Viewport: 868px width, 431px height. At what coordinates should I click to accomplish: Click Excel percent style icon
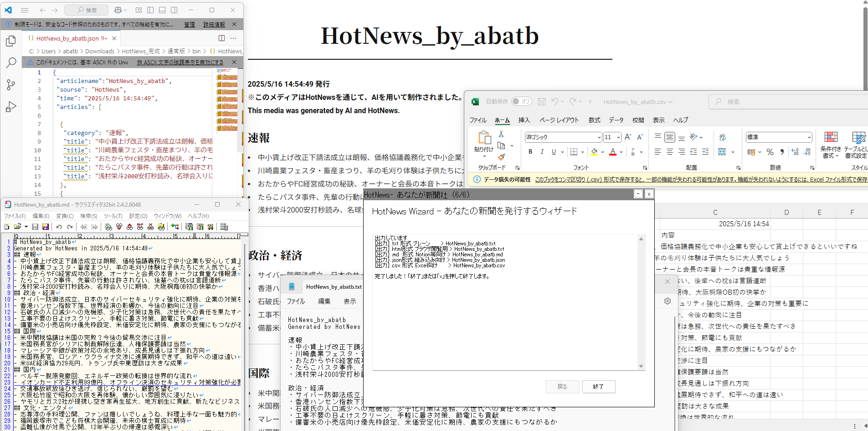coord(770,152)
